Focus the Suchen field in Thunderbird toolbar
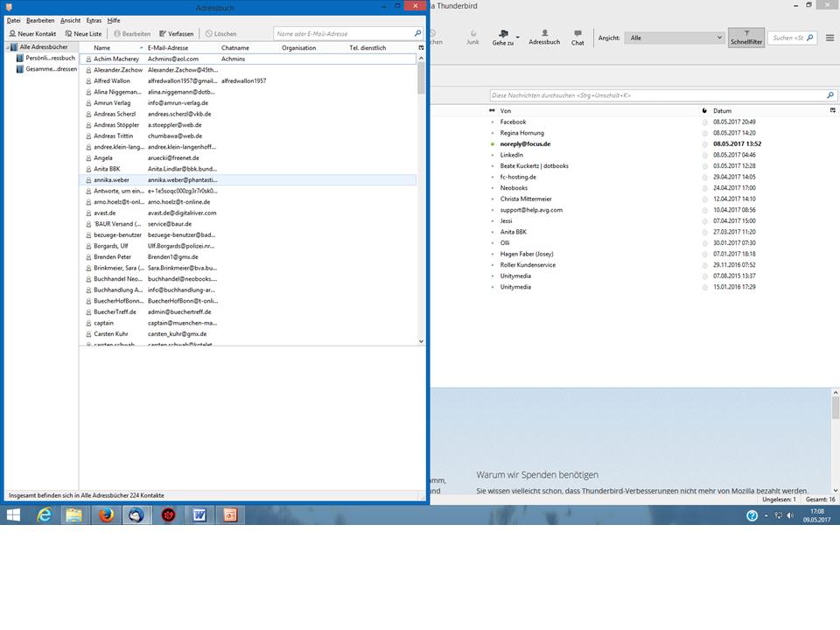The height and width of the screenshot is (630, 840). (793, 38)
